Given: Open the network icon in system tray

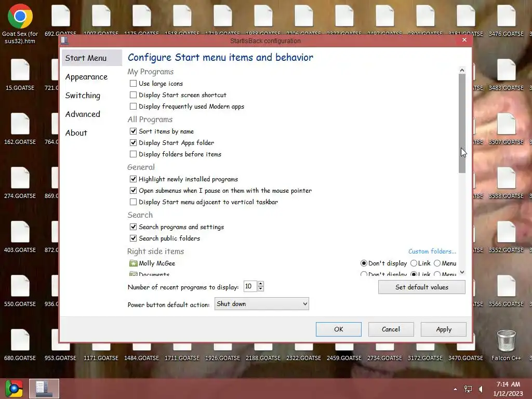Looking at the screenshot, I should point(468,389).
